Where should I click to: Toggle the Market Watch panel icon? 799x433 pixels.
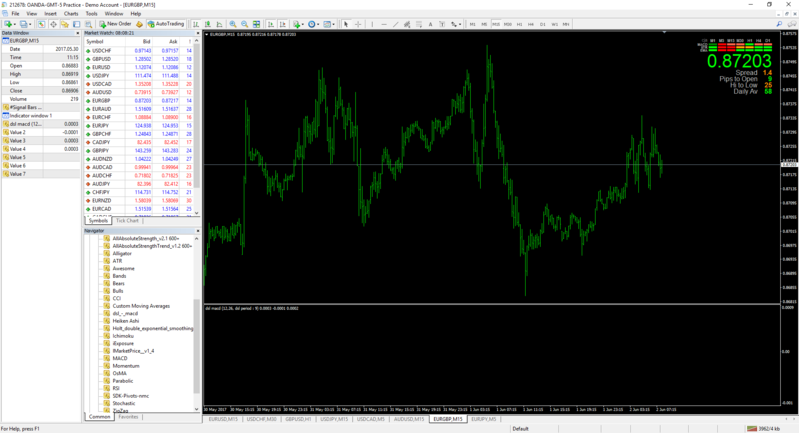41,24
